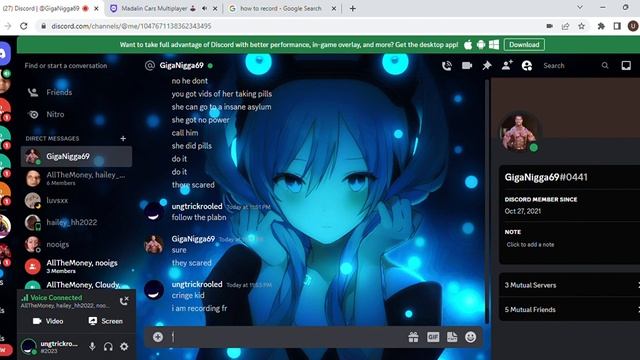Open the sticker picker

point(452,337)
